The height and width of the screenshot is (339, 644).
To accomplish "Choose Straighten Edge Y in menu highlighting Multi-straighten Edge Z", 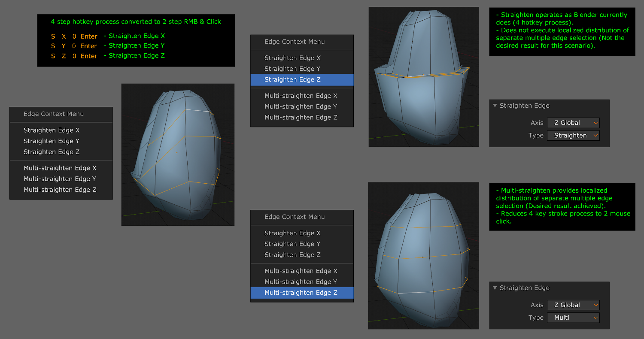I will click(x=302, y=244).
